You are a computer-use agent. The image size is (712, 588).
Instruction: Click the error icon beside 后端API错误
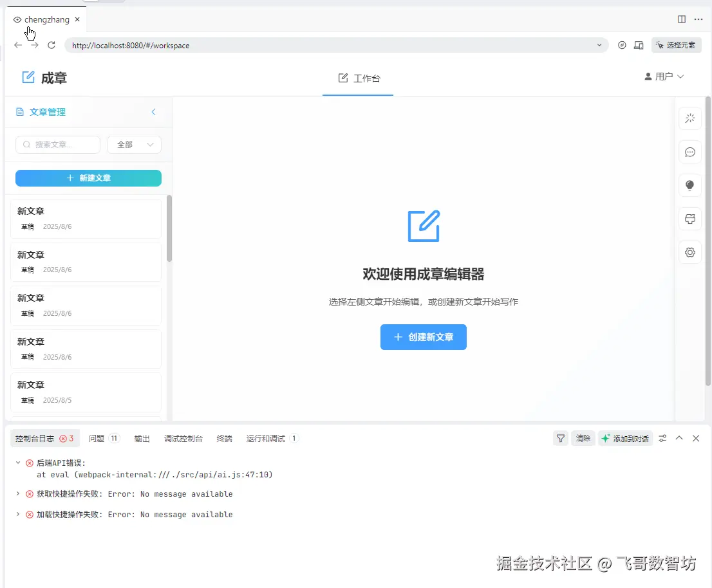pyautogui.click(x=30, y=463)
